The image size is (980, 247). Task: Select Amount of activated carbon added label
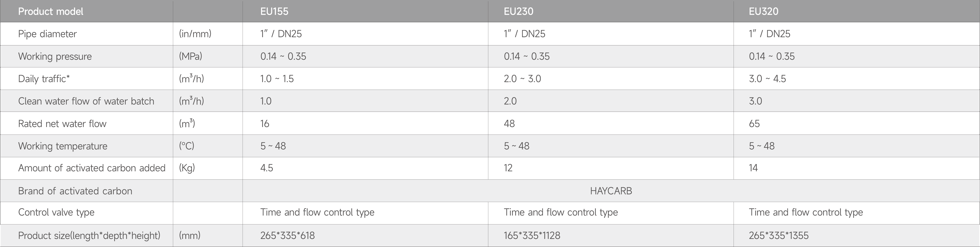coord(92,168)
